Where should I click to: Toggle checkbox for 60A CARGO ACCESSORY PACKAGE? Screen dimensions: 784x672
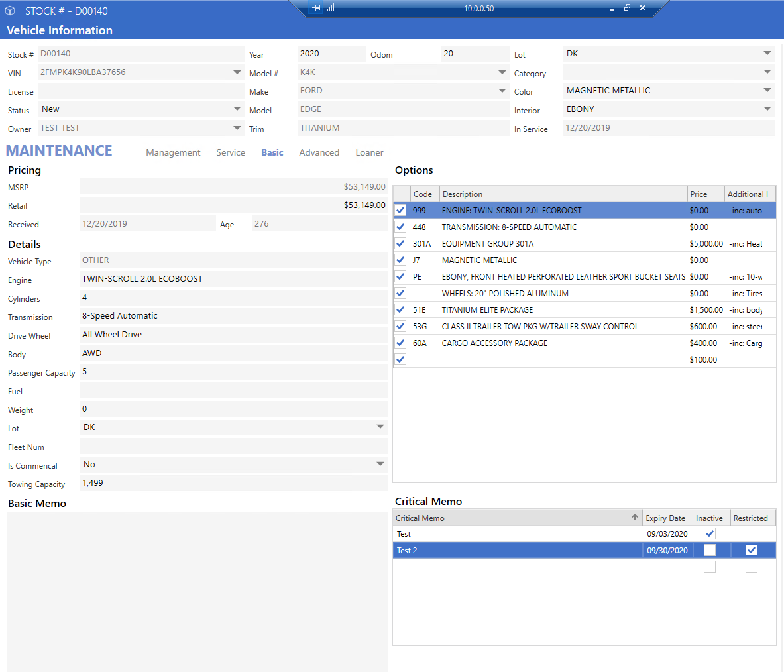point(400,343)
